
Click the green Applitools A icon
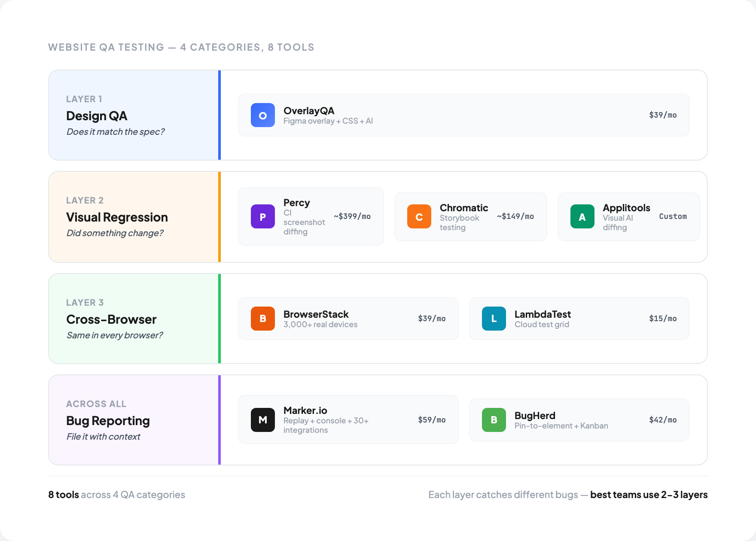[x=582, y=216]
